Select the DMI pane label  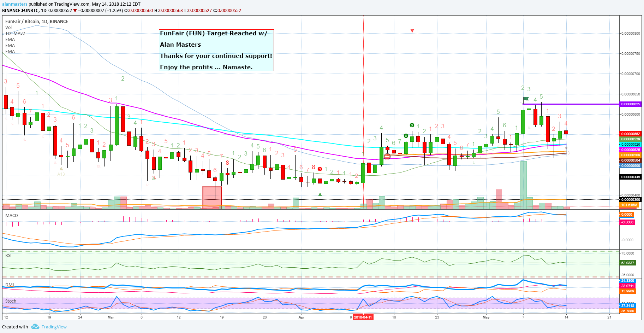pos(10,285)
